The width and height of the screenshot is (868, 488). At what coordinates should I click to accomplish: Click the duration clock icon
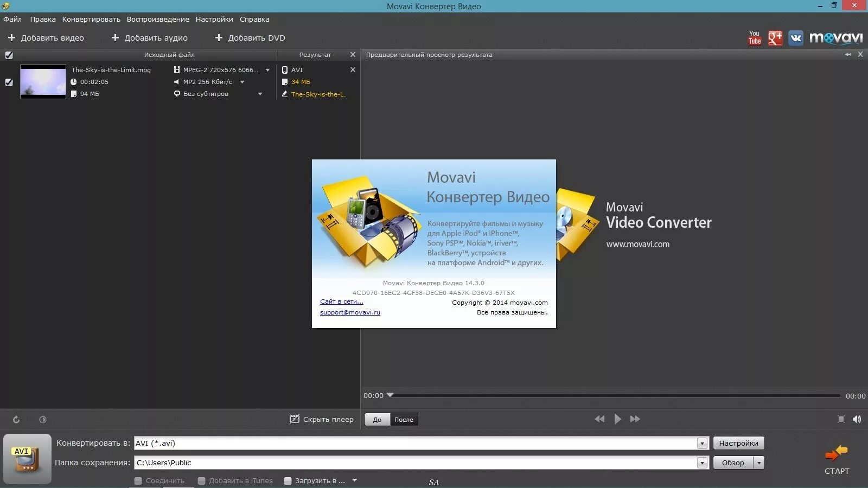(74, 82)
